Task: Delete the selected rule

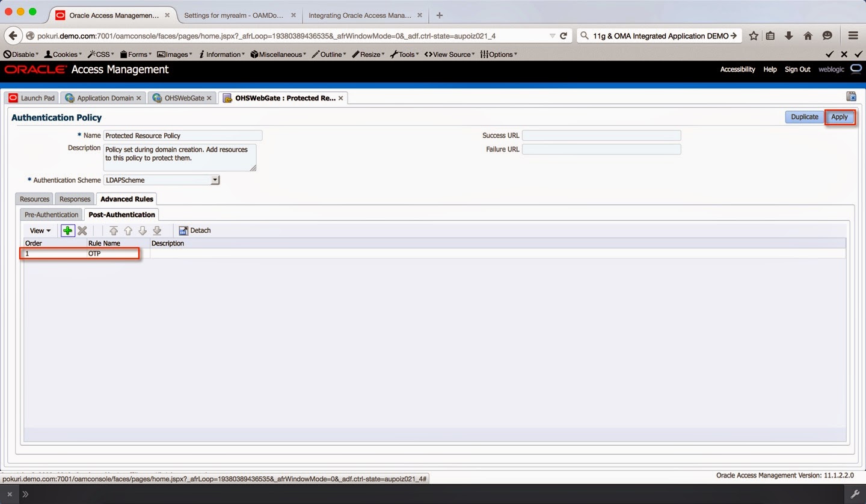Action: coord(82,230)
